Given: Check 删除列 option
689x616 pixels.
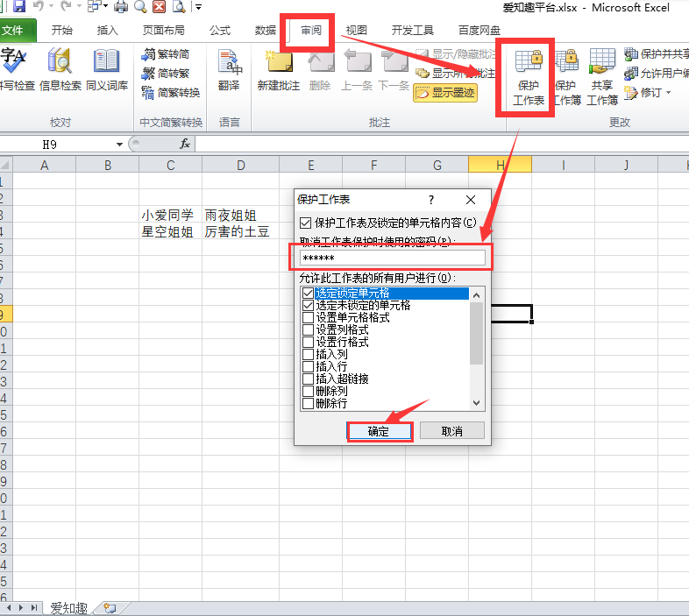Looking at the screenshot, I should 308,391.
